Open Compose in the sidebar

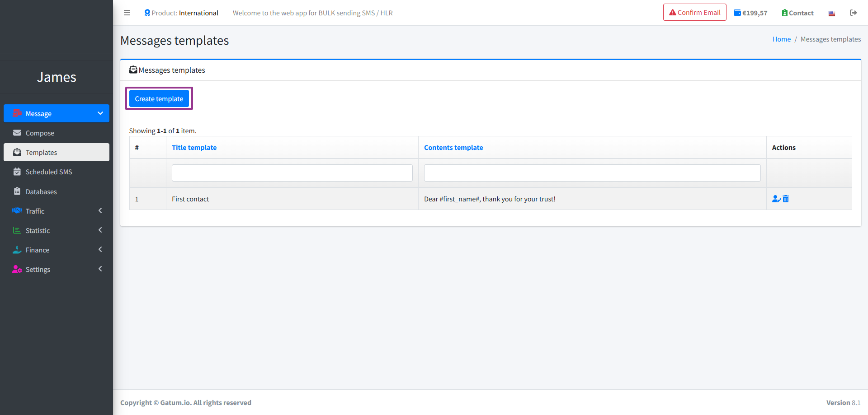40,133
